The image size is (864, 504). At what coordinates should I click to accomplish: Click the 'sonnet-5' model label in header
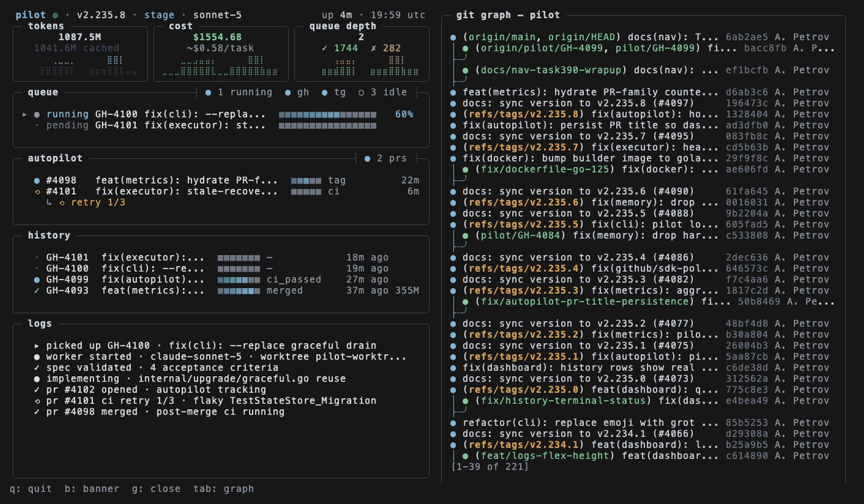[x=217, y=15]
